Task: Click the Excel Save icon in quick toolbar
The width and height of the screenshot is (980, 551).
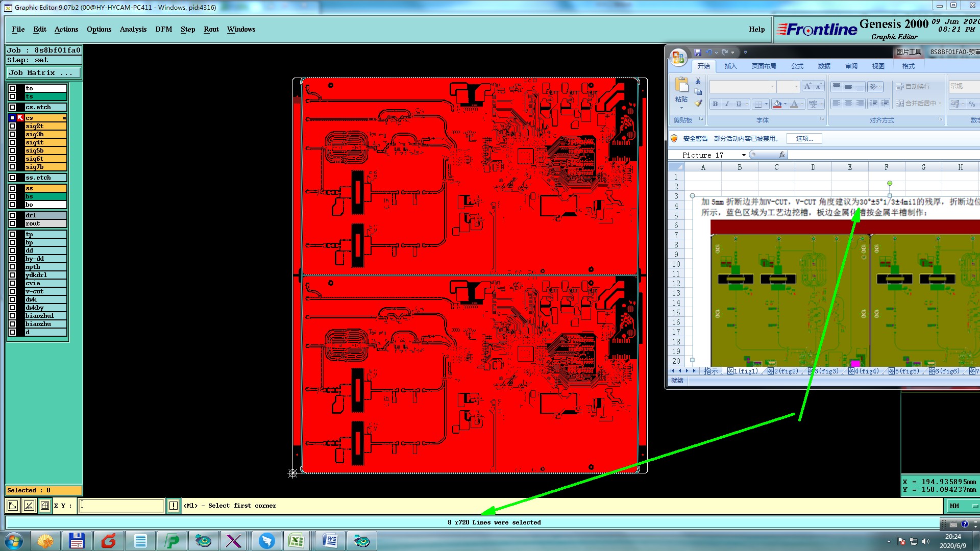Action: 698,52
